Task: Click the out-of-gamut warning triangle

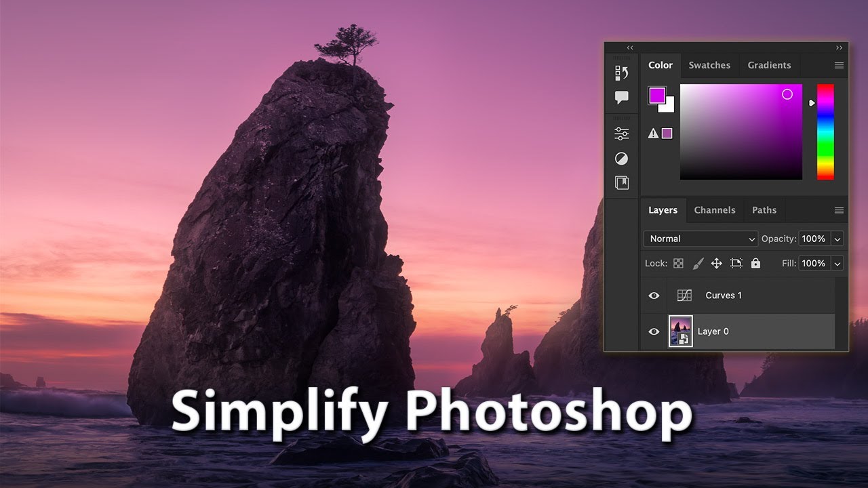Action: pyautogui.click(x=653, y=134)
